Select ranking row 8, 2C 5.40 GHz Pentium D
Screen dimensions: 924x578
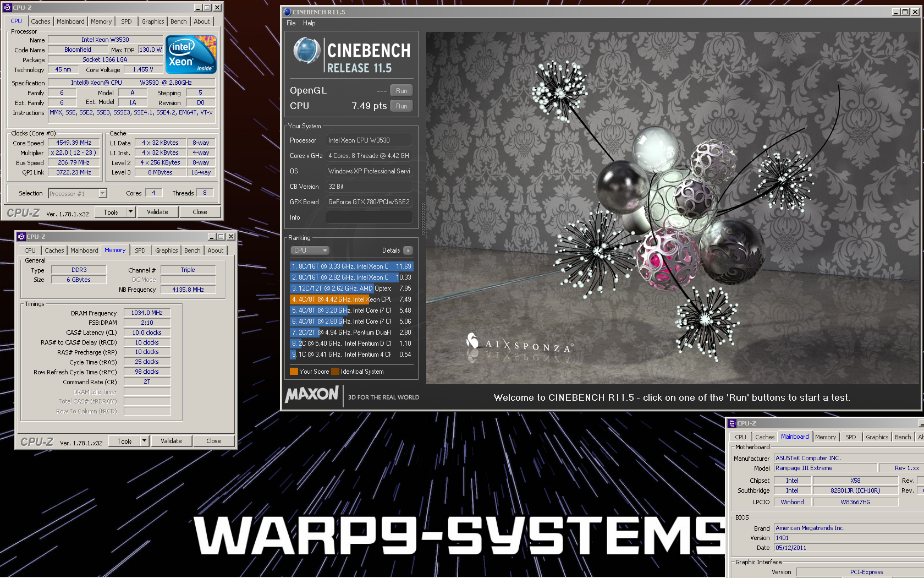click(x=351, y=343)
